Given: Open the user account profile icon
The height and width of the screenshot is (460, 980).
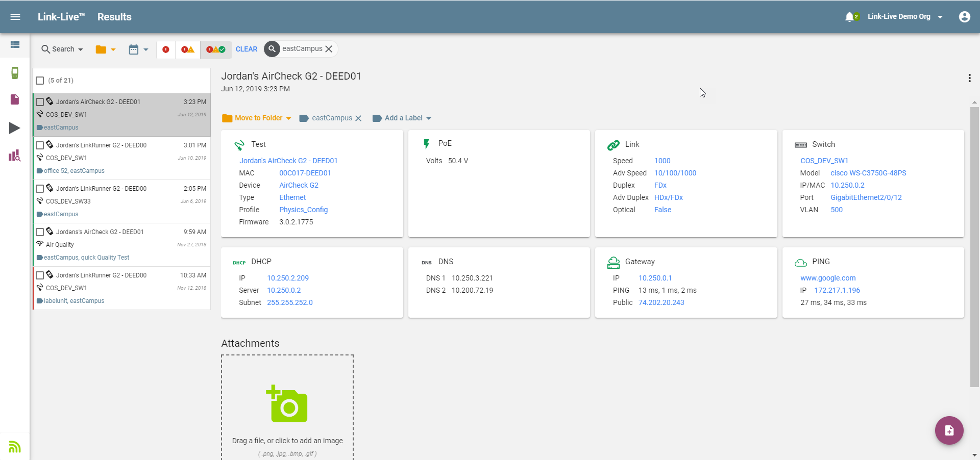Looking at the screenshot, I should (x=964, y=17).
